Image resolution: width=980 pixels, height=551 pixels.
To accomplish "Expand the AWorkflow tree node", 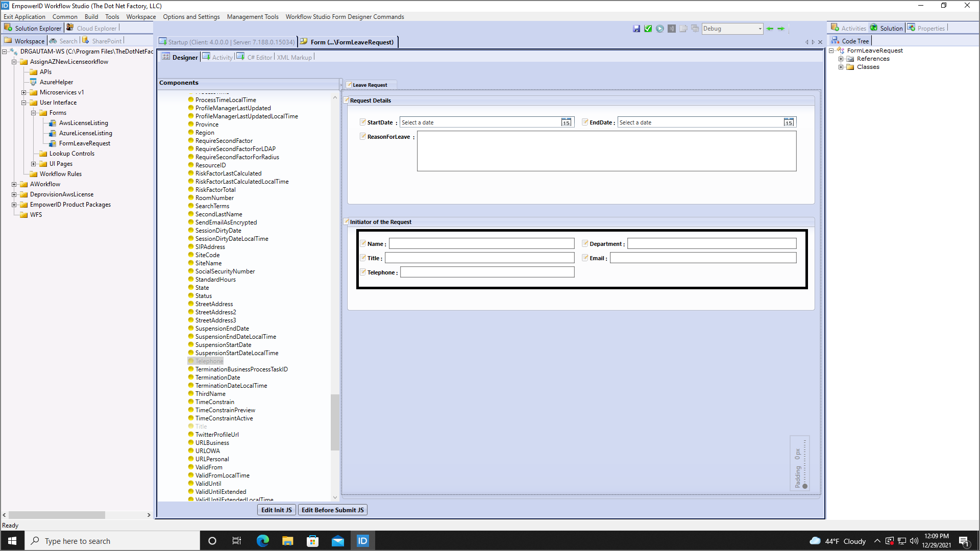I will [14, 184].
